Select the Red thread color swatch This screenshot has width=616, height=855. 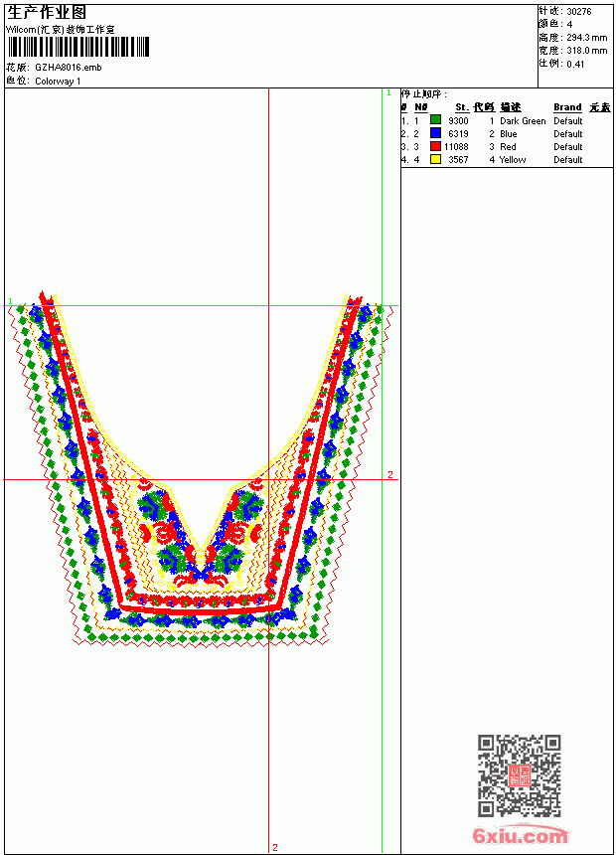(435, 146)
